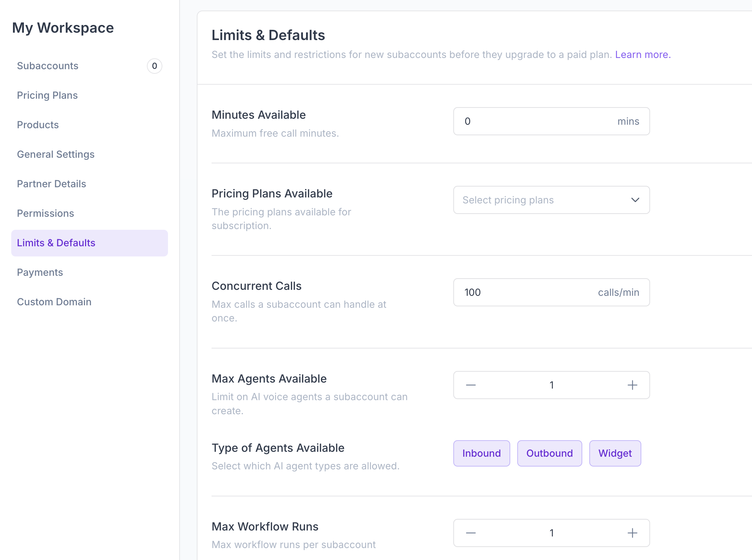
Task: Click the minus icon for Max Workflow Runs
Action: click(x=471, y=533)
